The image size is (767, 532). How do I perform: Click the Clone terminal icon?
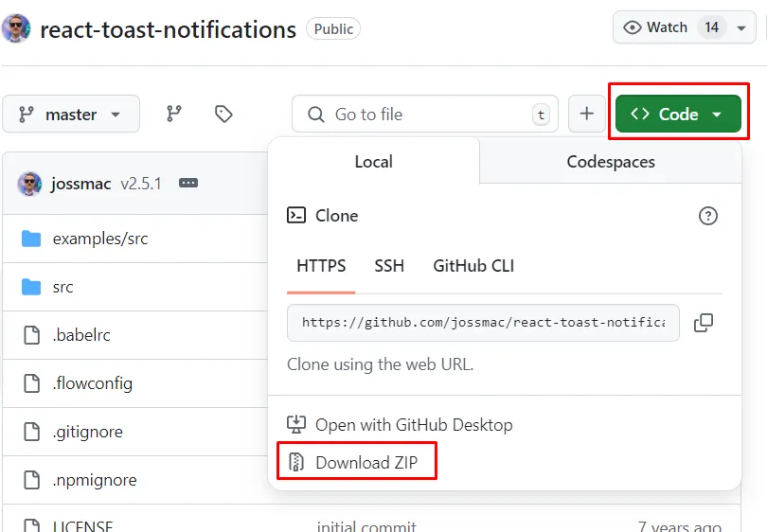tap(296, 215)
